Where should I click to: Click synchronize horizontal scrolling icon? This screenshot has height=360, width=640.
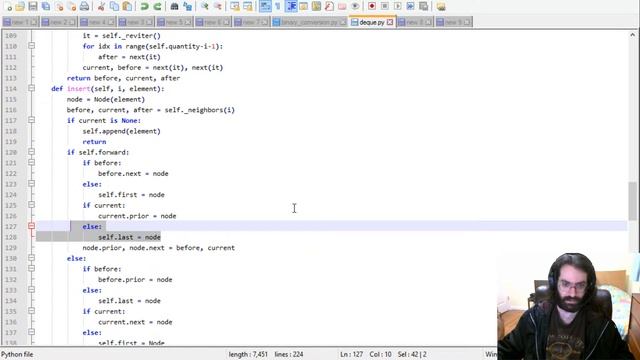click(x=248, y=6)
